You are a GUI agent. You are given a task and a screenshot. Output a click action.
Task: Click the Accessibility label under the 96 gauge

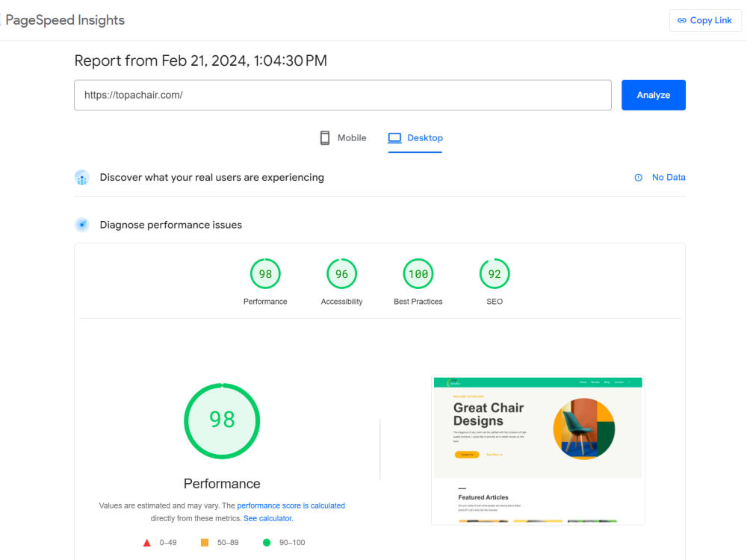pyautogui.click(x=341, y=302)
